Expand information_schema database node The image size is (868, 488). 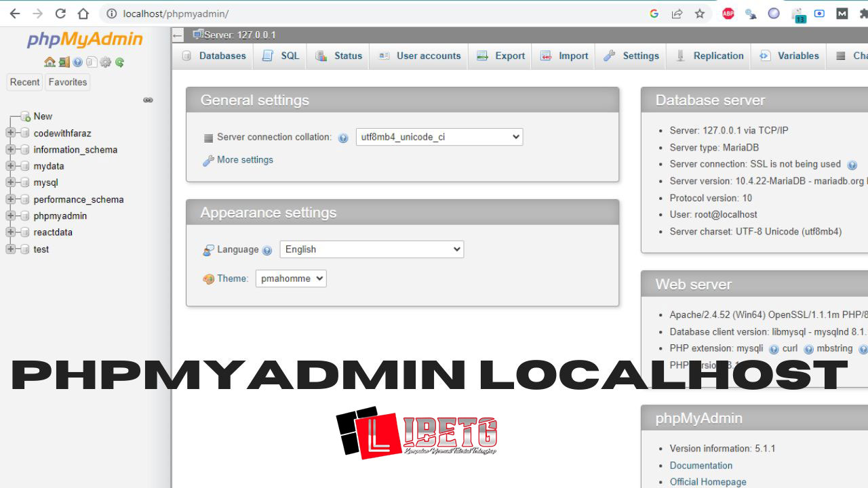(x=10, y=149)
